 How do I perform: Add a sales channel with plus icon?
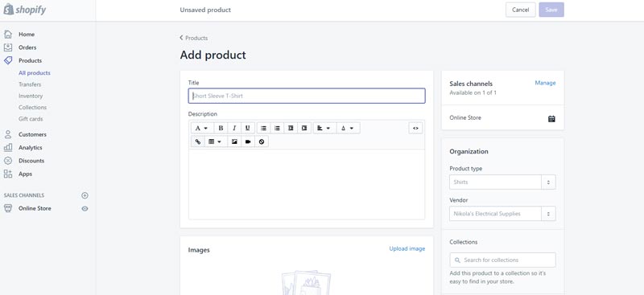click(x=85, y=195)
